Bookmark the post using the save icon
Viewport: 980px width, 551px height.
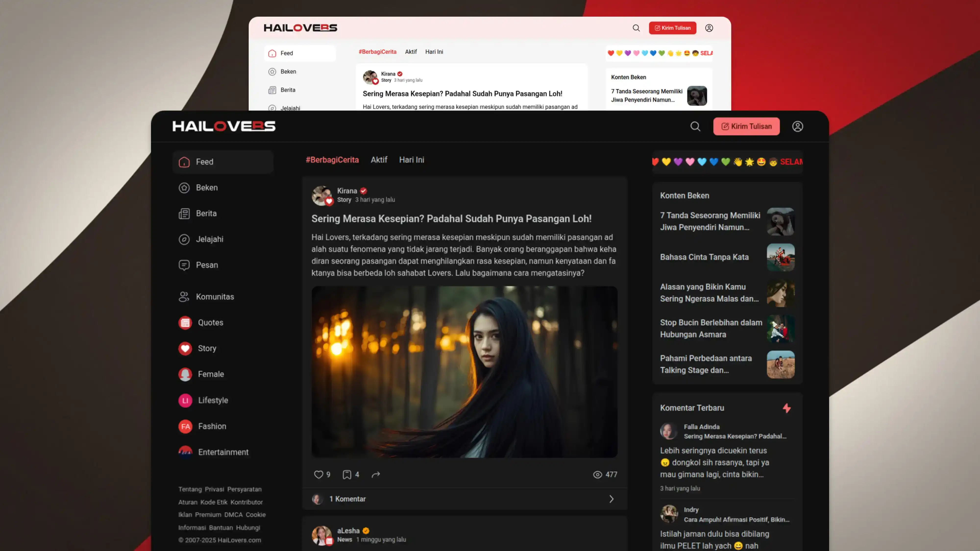point(347,475)
